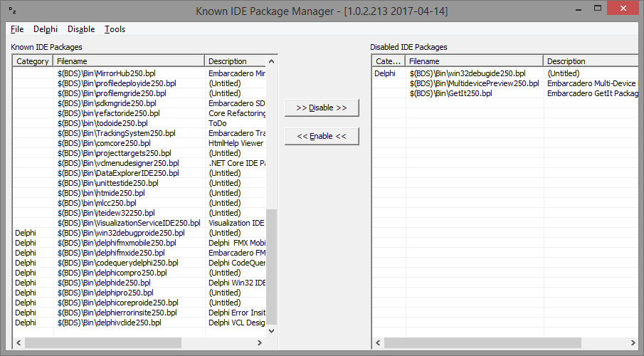Click the Disabled packages Description column header
The image size is (644, 356).
click(x=591, y=61)
